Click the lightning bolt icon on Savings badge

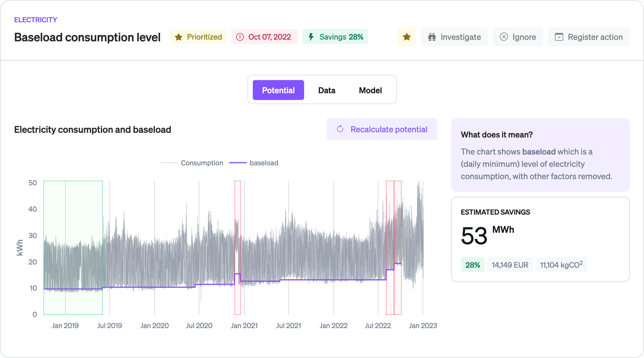pos(311,37)
